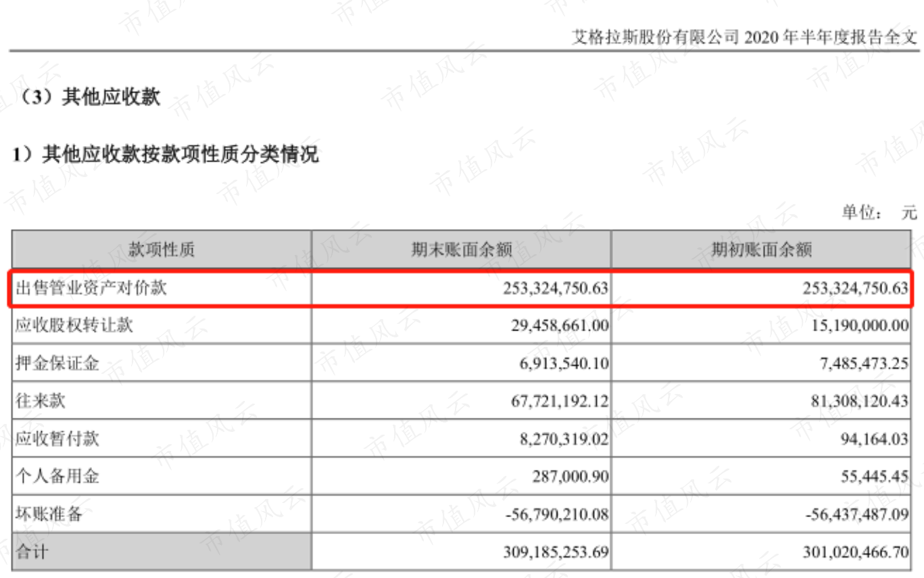Select the 应收股权转让款 row label
Viewport: 924px width, 578px height.
coord(74,326)
